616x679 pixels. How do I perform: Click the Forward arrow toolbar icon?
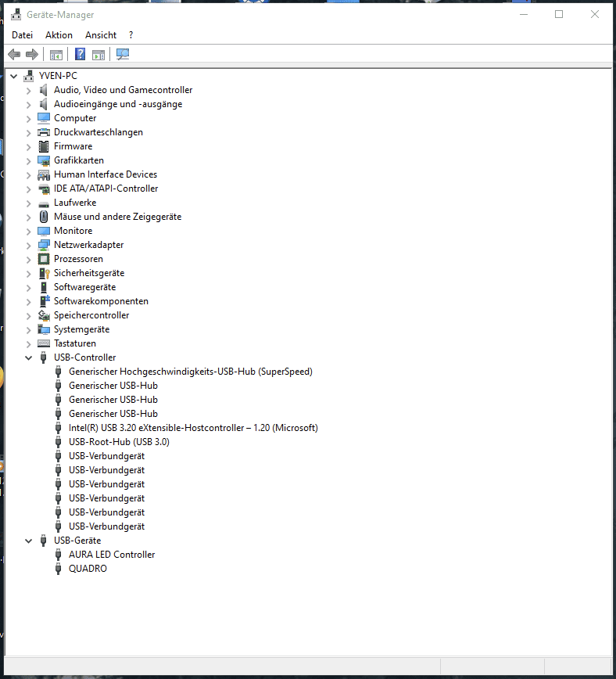pos(32,55)
